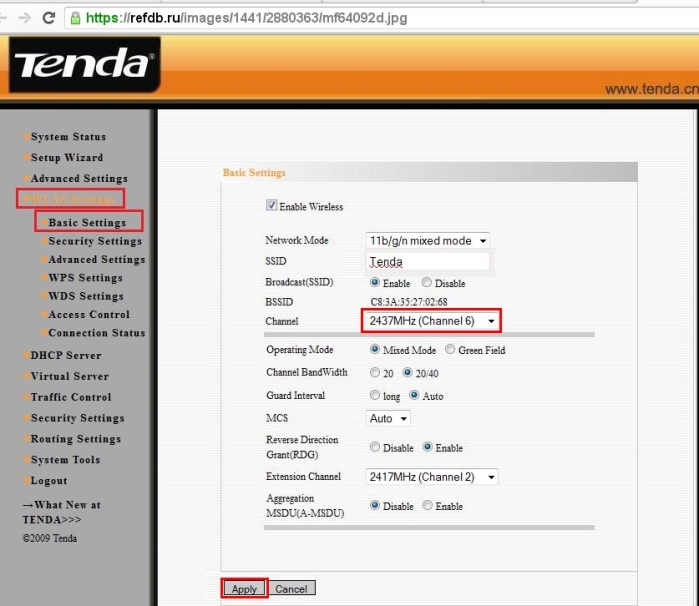Reload the page with the browser refresh icon

tap(49, 18)
